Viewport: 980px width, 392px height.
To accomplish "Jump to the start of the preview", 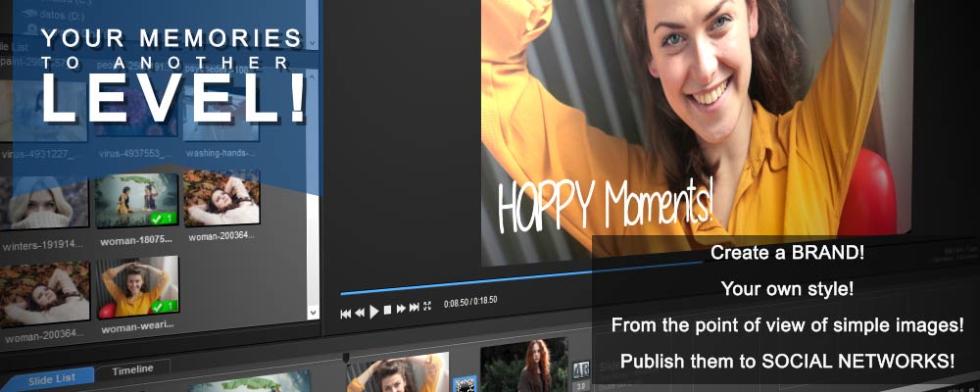I will (345, 314).
